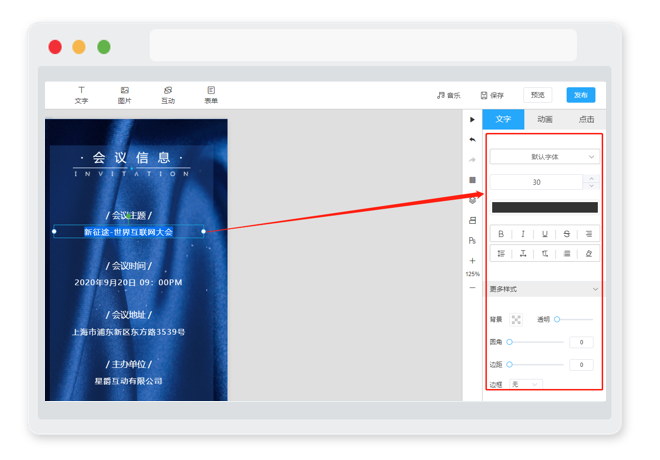This screenshot has height=460, width=660.
Task: Increase font size with up arrow
Action: click(x=591, y=178)
